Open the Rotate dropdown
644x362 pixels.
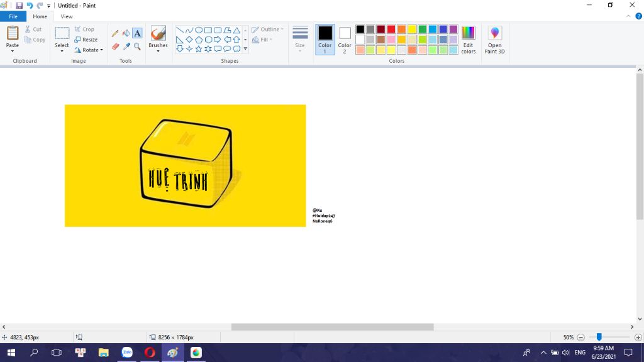(89, 50)
